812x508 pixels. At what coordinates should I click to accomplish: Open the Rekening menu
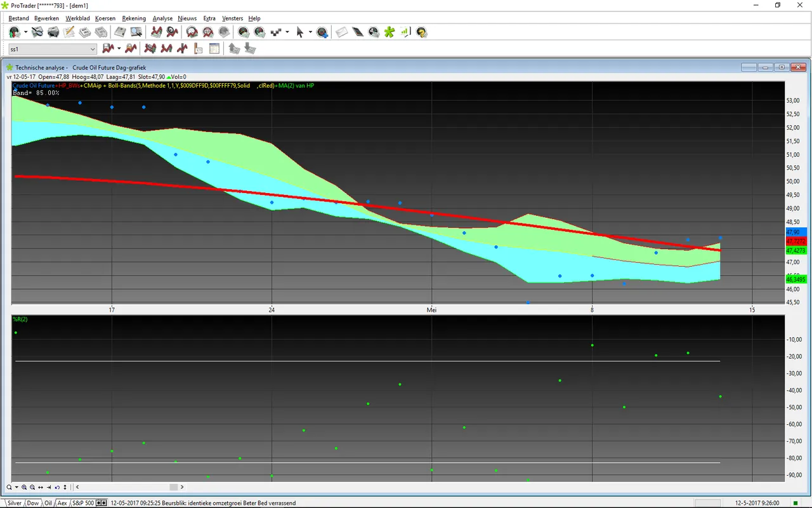click(134, 18)
